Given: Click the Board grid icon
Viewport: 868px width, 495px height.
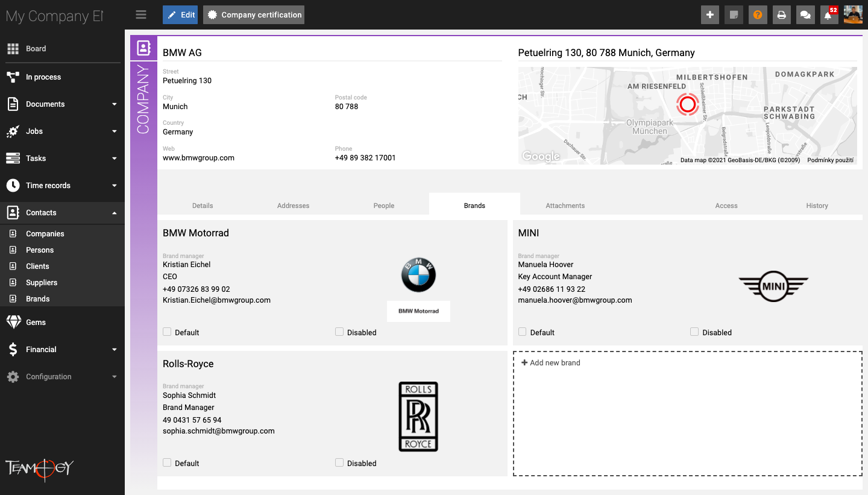Looking at the screenshot, I should tap(13, 49).
